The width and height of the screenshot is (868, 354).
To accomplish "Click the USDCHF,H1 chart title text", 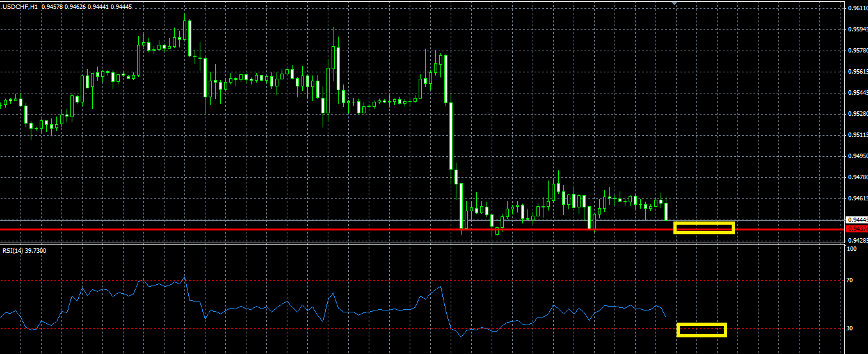I will point(20,6).
